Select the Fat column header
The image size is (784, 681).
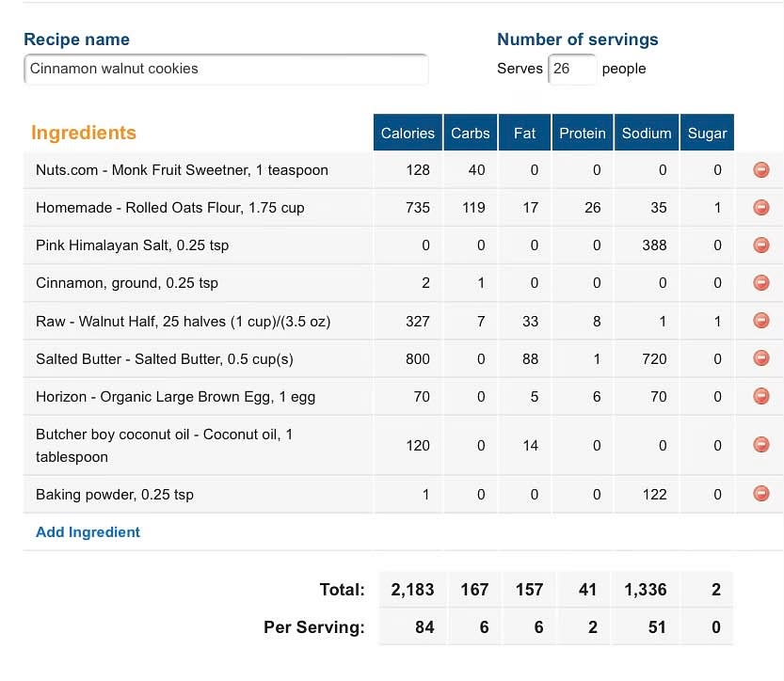click(524, 133)
